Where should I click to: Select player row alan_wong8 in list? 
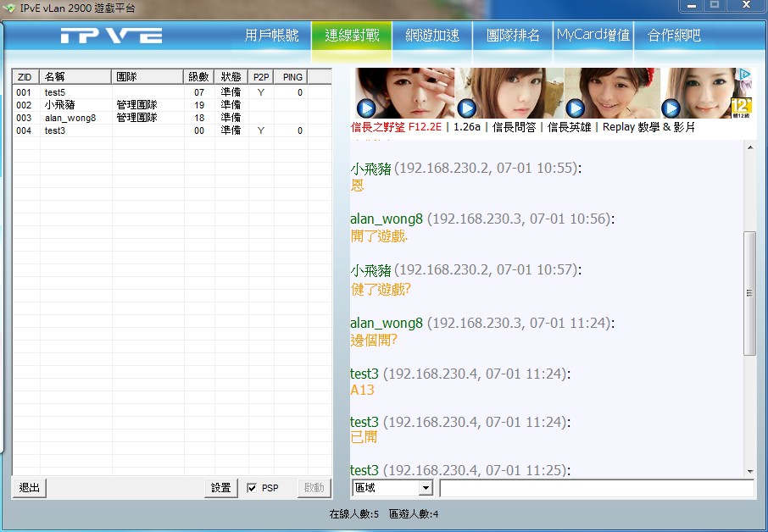(x=172, y=118)
